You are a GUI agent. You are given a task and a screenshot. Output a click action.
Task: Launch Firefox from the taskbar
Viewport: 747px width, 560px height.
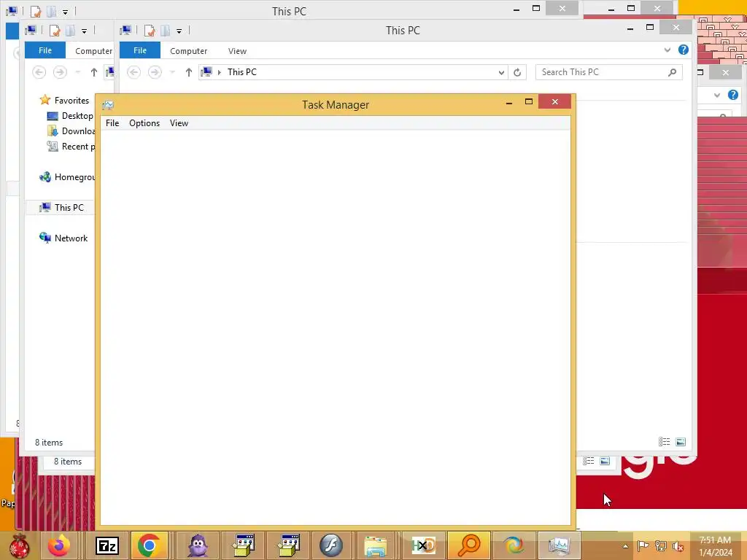[59, 545]
